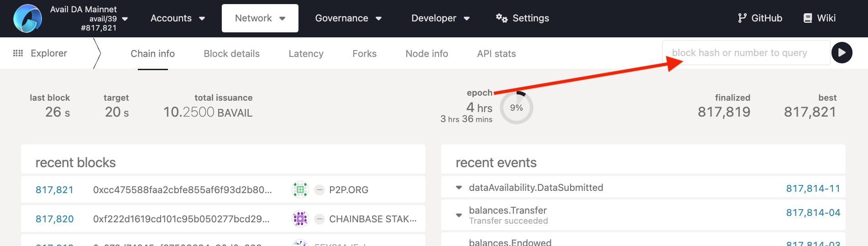Expand the dataAvailability.DataSubmitted event

459,188
